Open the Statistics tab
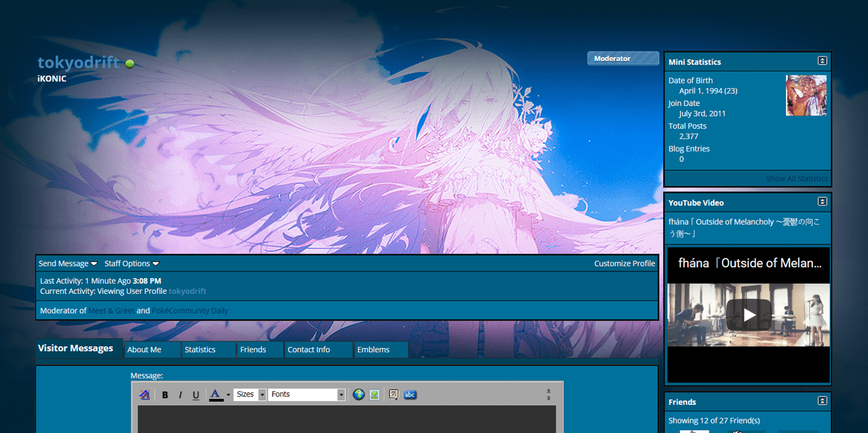868x433 pixels. 209,350
